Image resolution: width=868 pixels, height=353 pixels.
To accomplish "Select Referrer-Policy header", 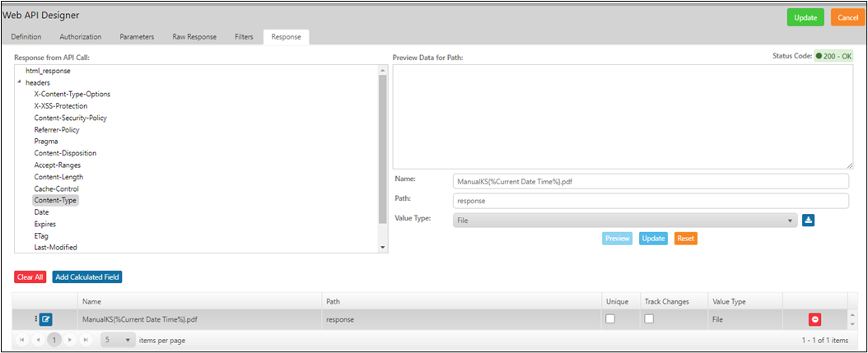I will pyautogui.click(x=57, y=130).
